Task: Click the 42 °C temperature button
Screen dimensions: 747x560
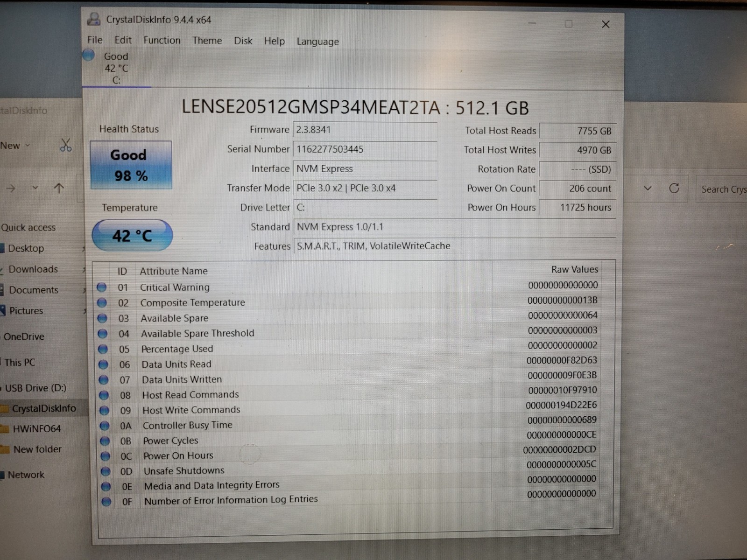Action: [132, 235]
